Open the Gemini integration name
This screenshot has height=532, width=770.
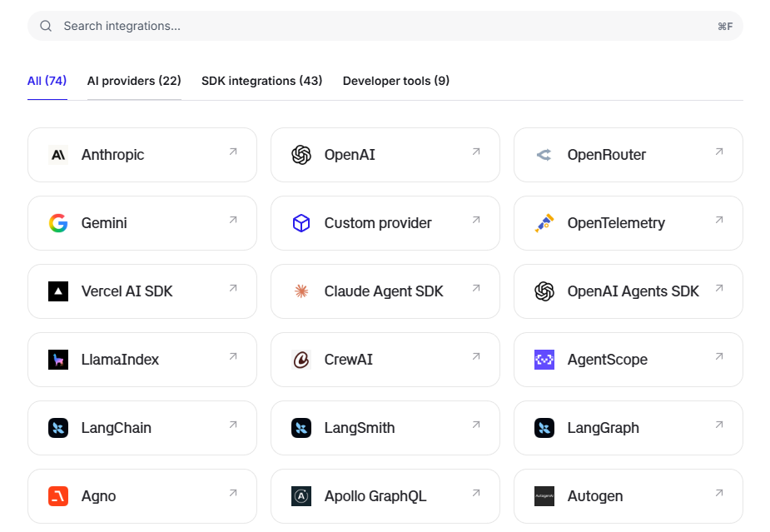104,223
